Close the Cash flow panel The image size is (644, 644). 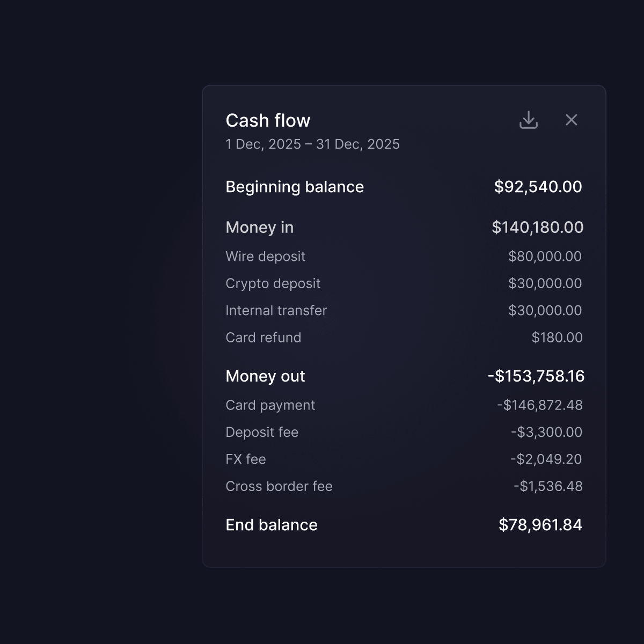[572, 120]
